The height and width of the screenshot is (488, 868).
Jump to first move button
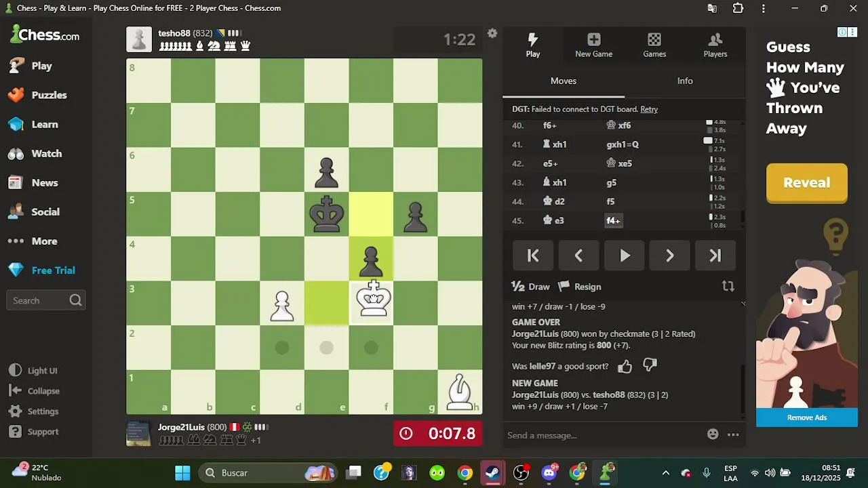[x=533, y=256]
